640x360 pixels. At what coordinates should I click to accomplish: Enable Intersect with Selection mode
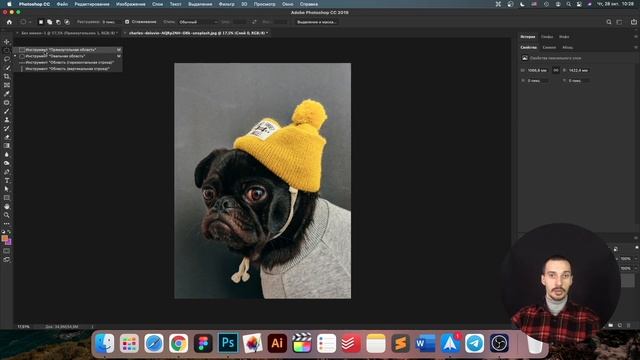coord(67,22)
